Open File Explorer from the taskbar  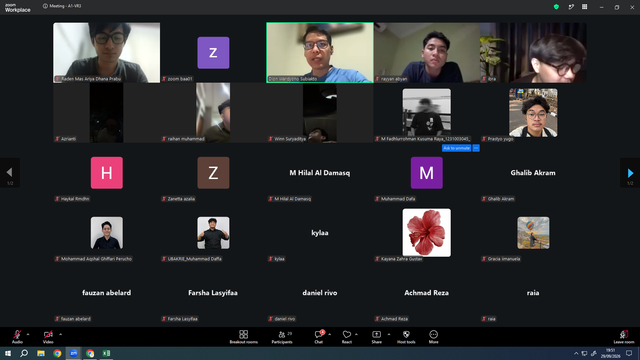pos(41,353)
